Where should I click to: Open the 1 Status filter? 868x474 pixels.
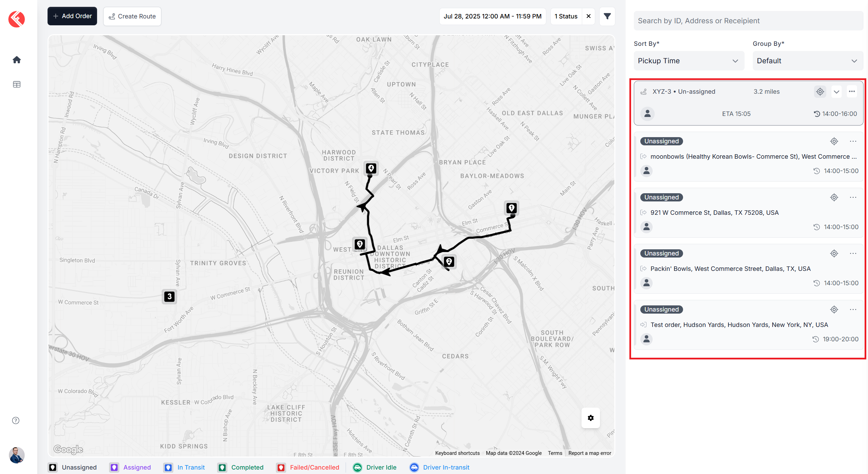point(566,16)
